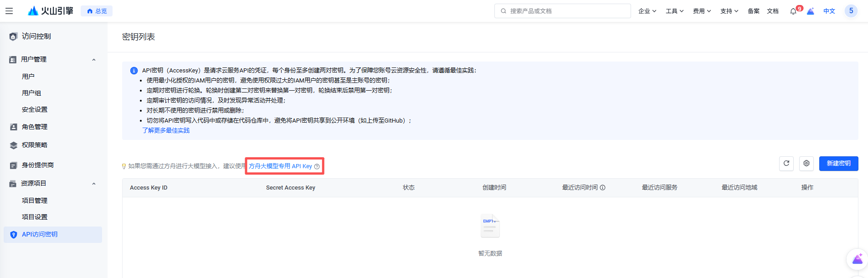The height and width of the screenshot is (278, 868).
Task: Click the lightbulb tip icon
Action: coord(124,166)
